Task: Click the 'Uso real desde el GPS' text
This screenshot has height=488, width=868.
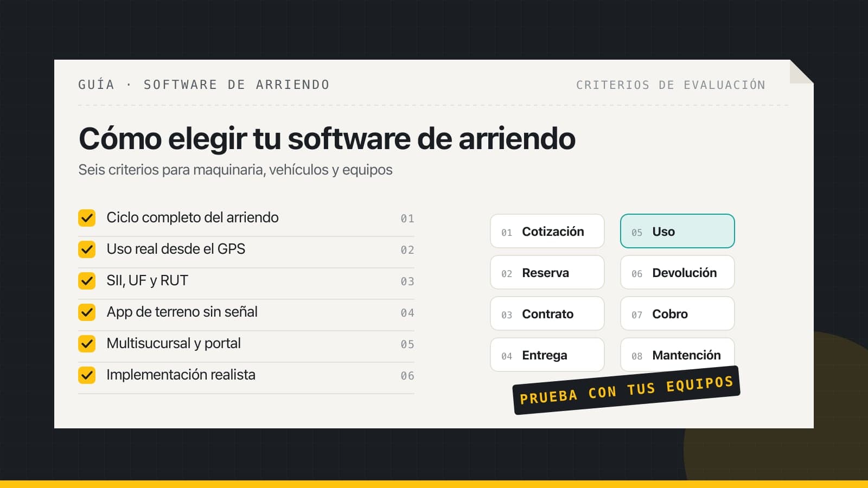Action: pos(176,249)
